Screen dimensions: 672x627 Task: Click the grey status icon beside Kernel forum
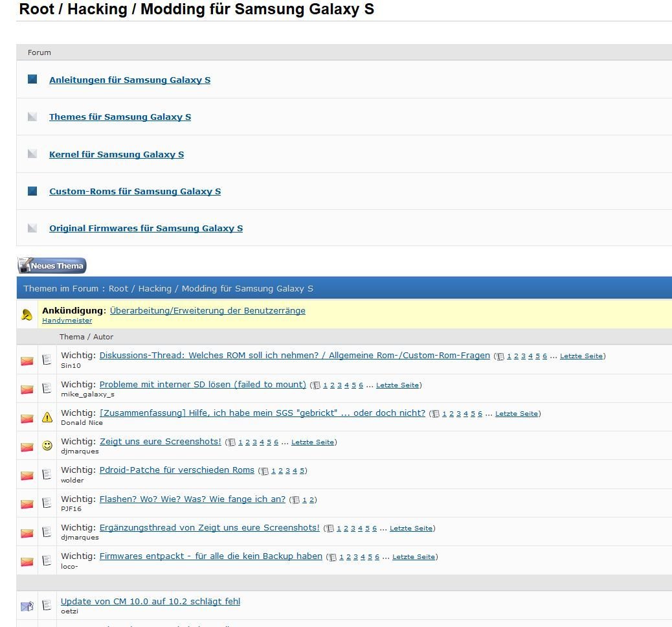pyautogui.click(x=32, y=154)
